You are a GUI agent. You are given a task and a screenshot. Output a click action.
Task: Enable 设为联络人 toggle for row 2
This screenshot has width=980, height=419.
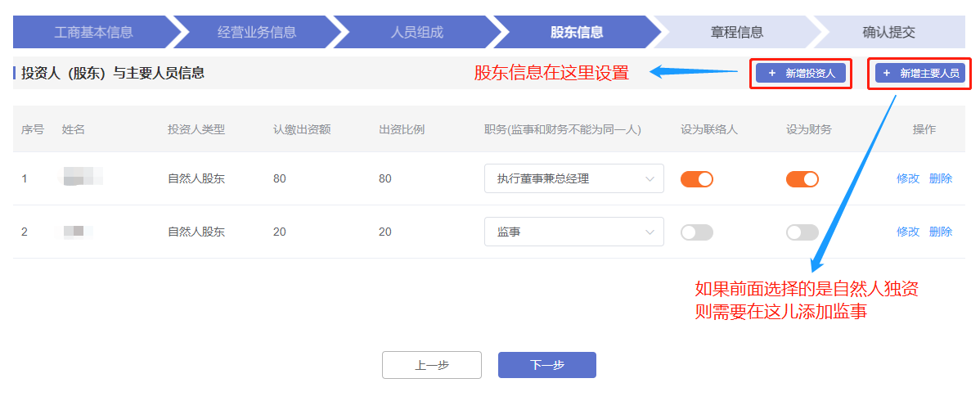click(697, 232)
